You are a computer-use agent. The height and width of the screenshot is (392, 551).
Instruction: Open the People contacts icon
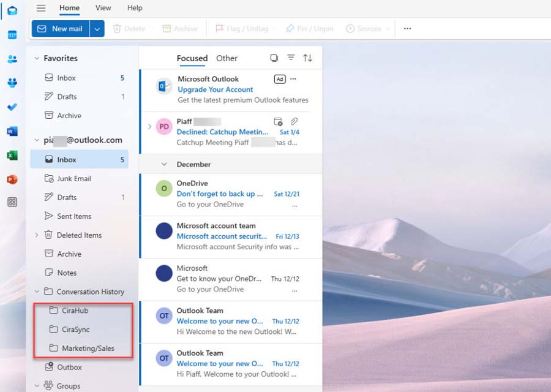[12, 59]
